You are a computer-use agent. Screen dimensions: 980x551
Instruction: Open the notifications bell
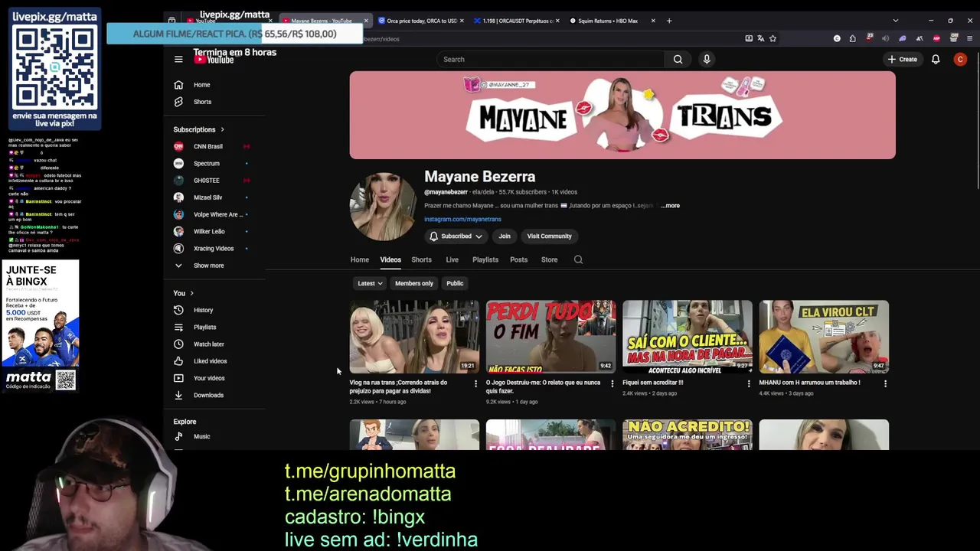tap(936, 59)
